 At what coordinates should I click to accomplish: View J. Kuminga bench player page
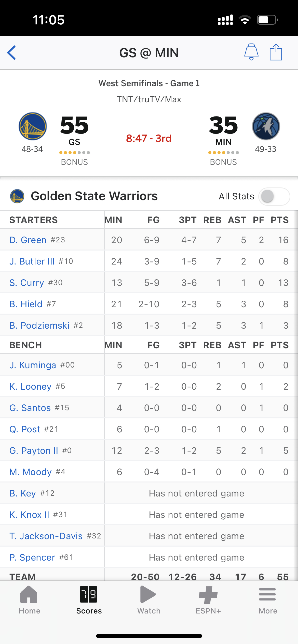click(x=33, y=365)
